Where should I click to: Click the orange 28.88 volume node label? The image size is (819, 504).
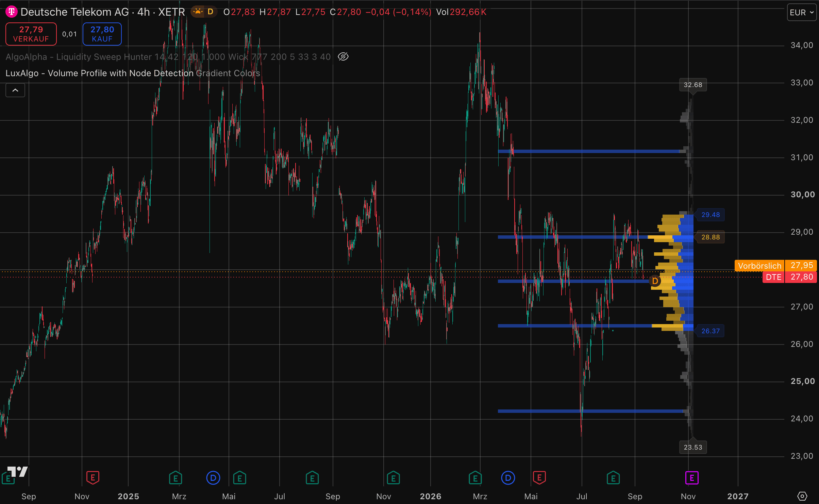pyautogui.click(x=711, y=237)
